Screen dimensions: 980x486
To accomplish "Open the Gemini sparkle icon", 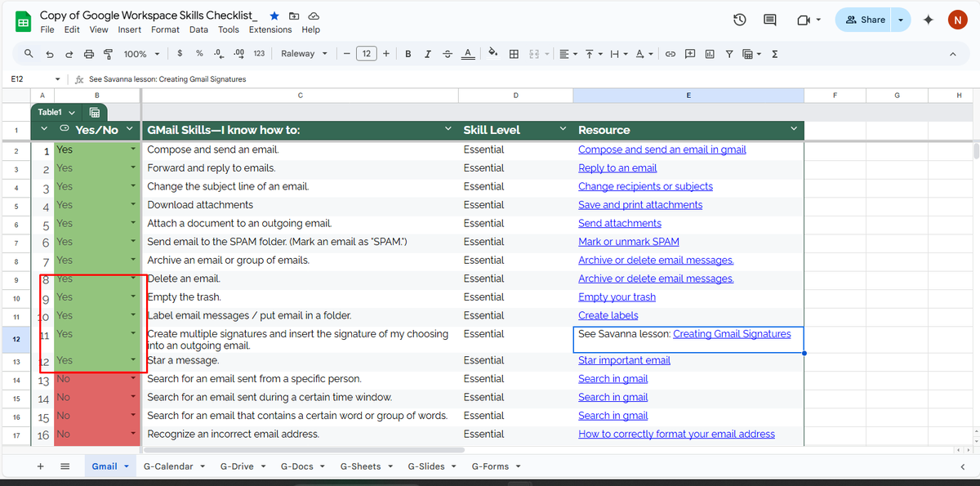I will click(929, 20).
